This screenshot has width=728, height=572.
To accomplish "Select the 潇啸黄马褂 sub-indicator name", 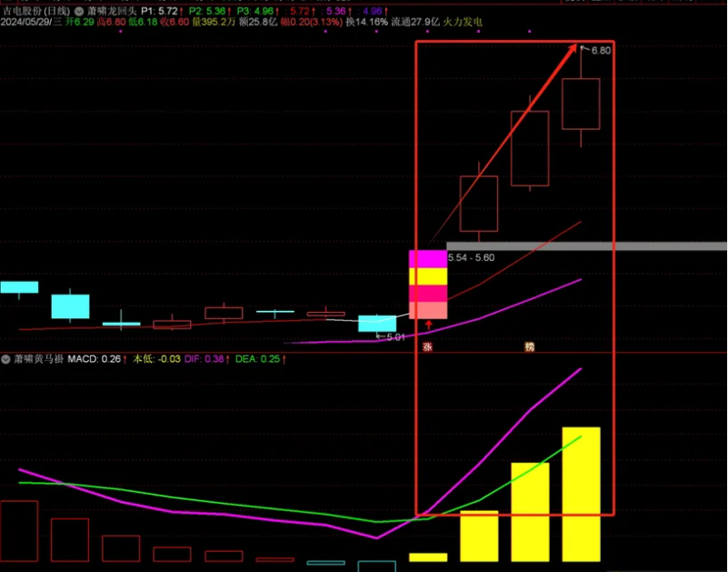I will click(x=38, y=359).
